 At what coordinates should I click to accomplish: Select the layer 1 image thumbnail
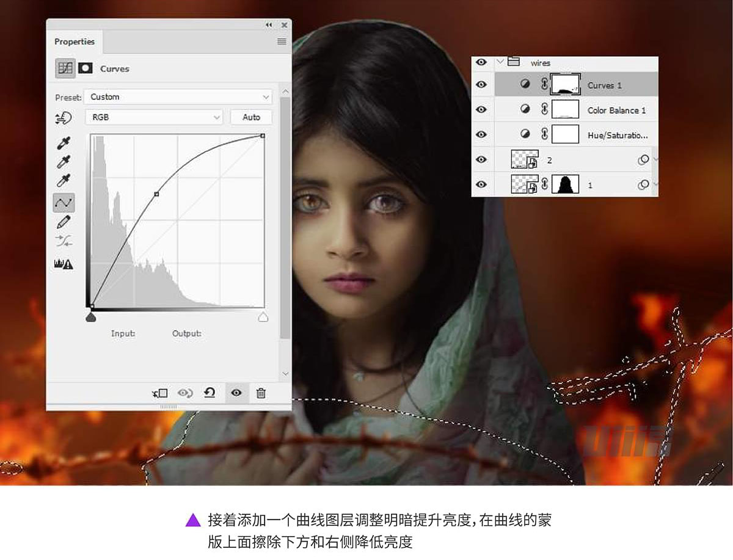point(525,184)
